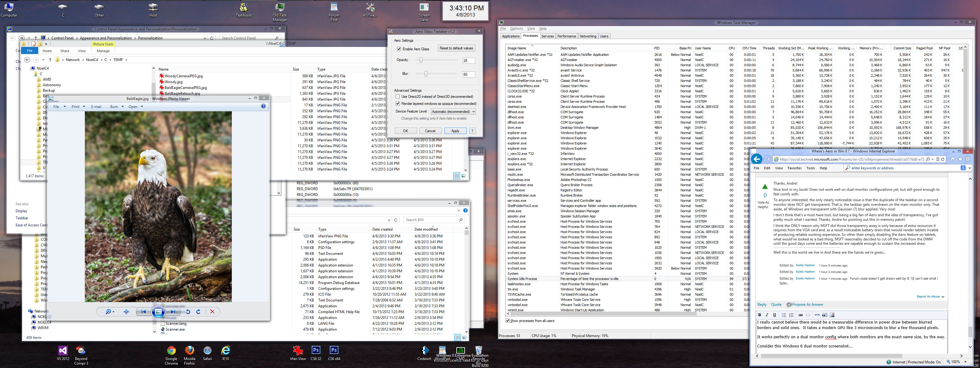Screen dimensions: 980x368
Task: Toggle Render layered windows as opaque
Action: click(398, 104)
